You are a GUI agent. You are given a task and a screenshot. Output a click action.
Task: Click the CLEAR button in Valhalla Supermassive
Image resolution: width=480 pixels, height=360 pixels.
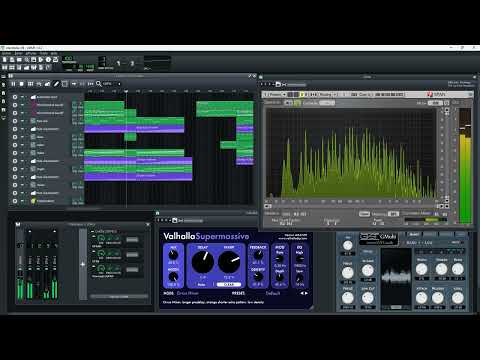[x=229, y=285]
